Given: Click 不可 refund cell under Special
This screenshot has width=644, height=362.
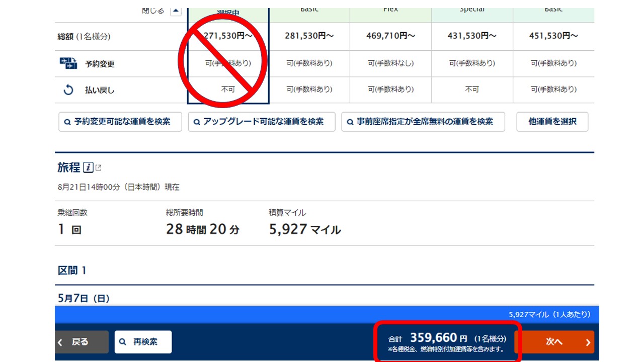Looking at the screenshot, I should [472, 89].
